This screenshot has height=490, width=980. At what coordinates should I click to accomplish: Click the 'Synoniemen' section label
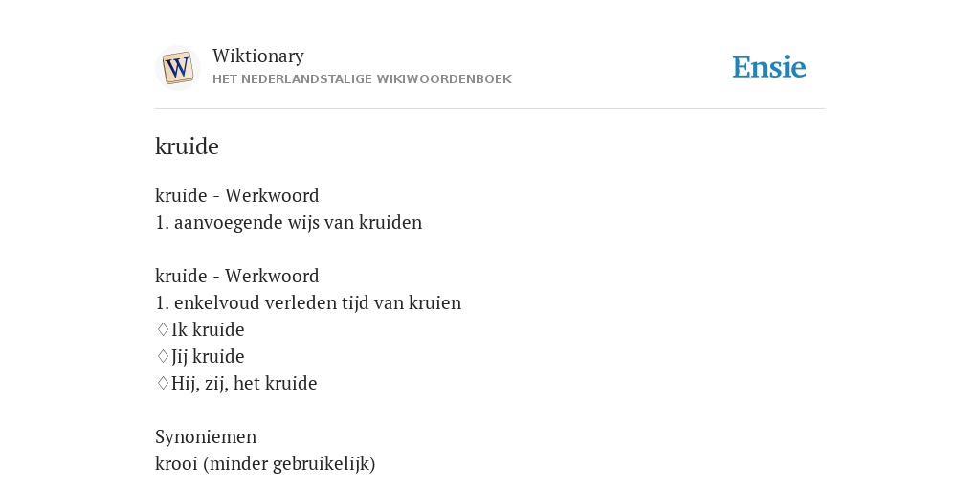[206, 436]
